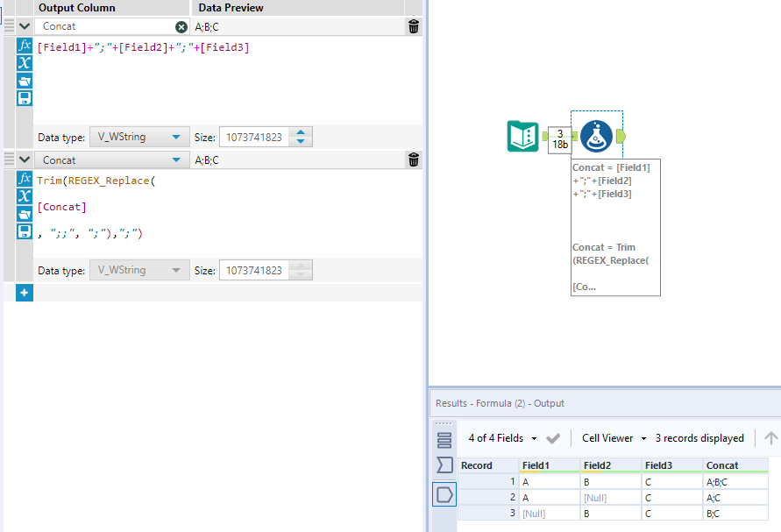Increase the Size value with the stepper
The height and width of the screenshot is (532, 781).
coord(302,132)
